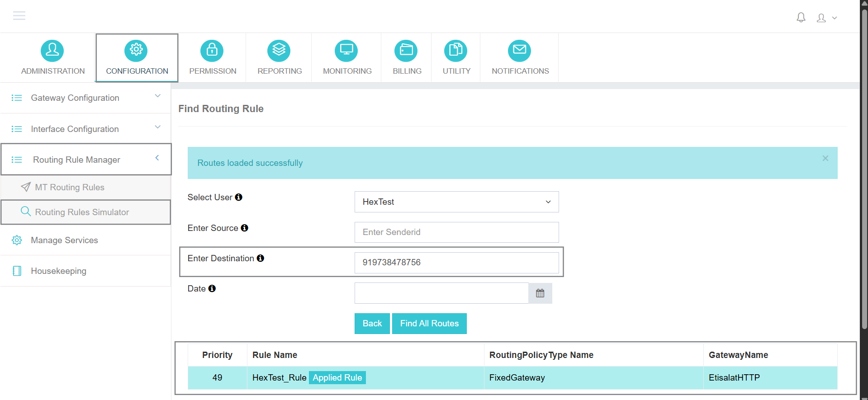Image resolution: width=868 pixels, height=400 pixels.
Task: Open the Reporting layers icon
Action: click(279, 51)
